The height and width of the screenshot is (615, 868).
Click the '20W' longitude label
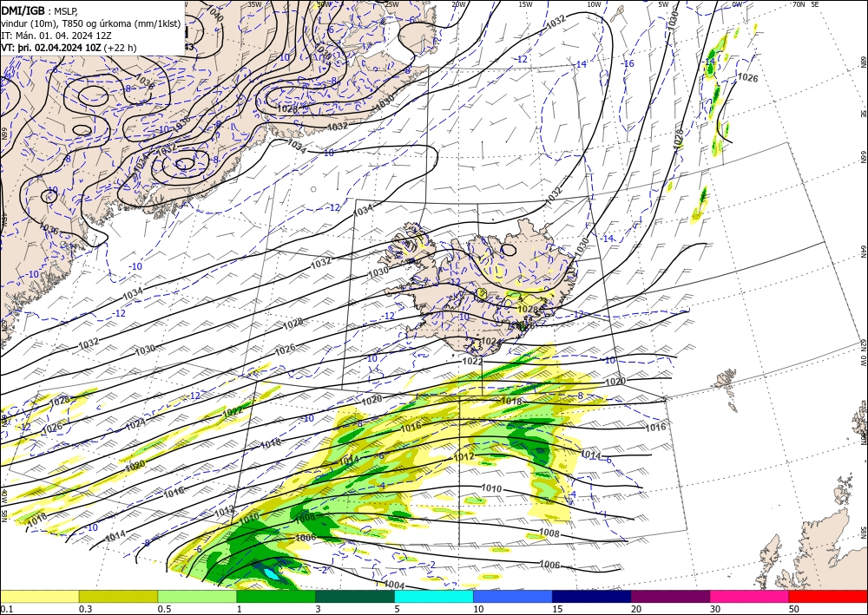point(457,3)
